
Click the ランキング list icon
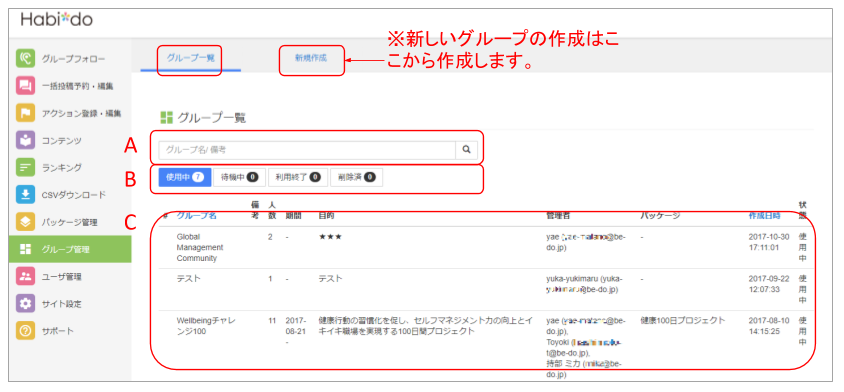click(x=25, y=167)
